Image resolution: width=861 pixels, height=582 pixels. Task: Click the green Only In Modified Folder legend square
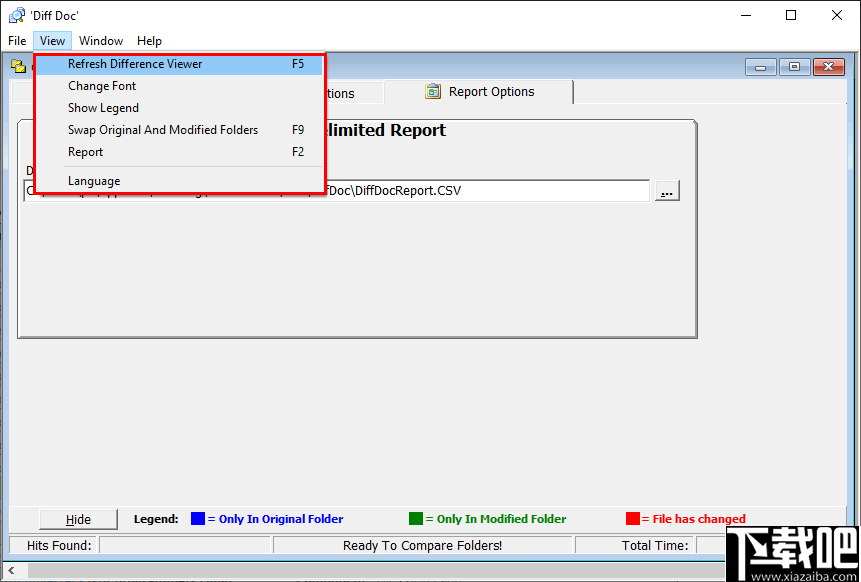tap(417, 519)
